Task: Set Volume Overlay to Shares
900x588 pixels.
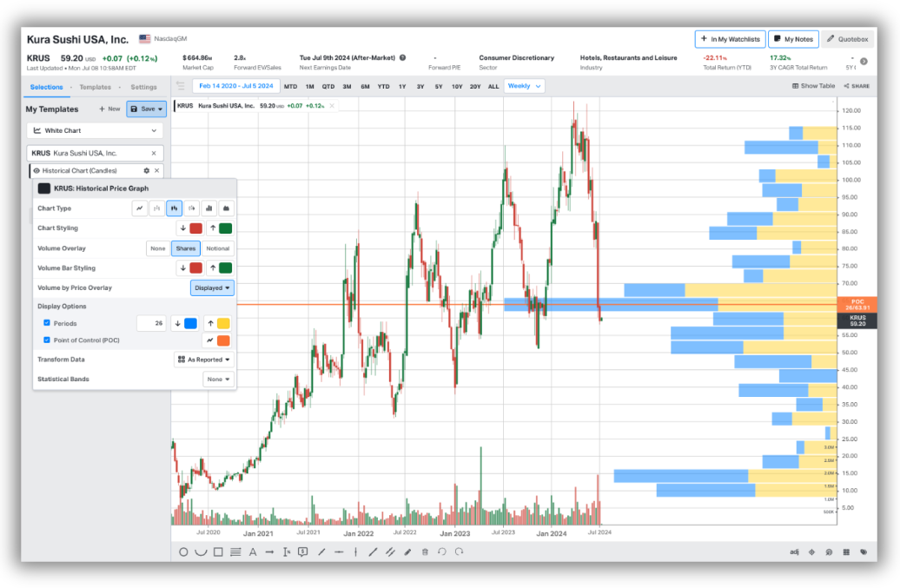Action: pos(185,248)
